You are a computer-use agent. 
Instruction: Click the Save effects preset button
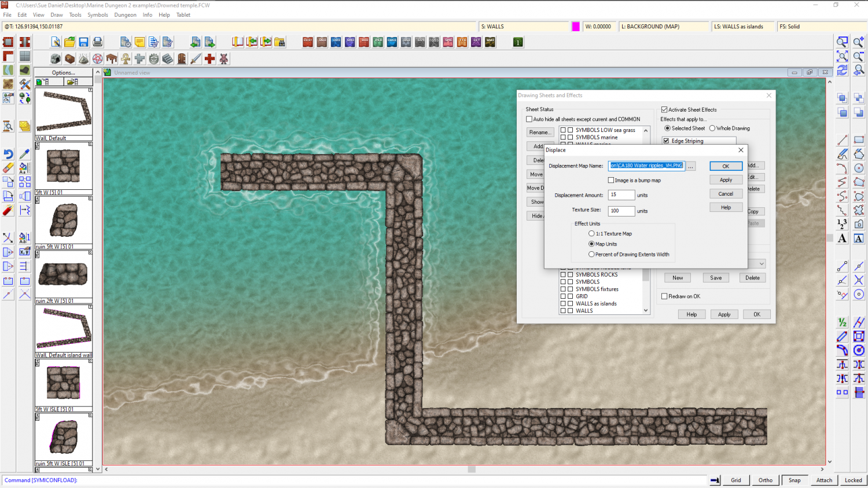coord(716,278)
